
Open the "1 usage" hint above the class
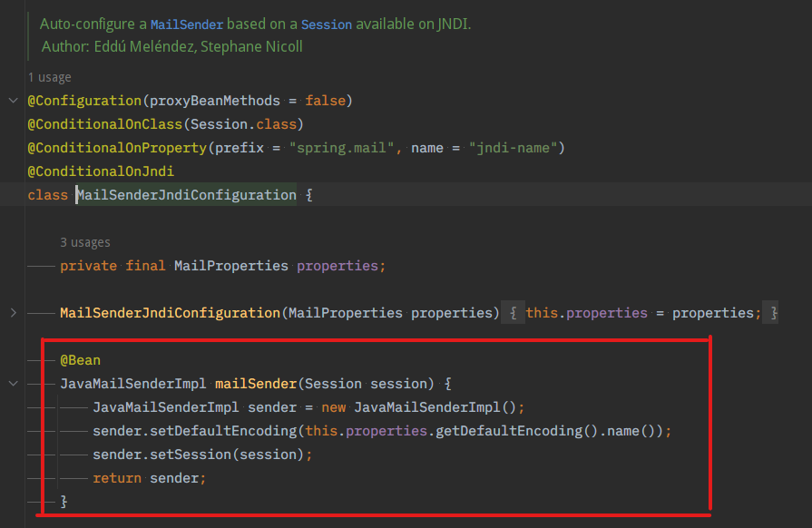click(x=49, y=77)
